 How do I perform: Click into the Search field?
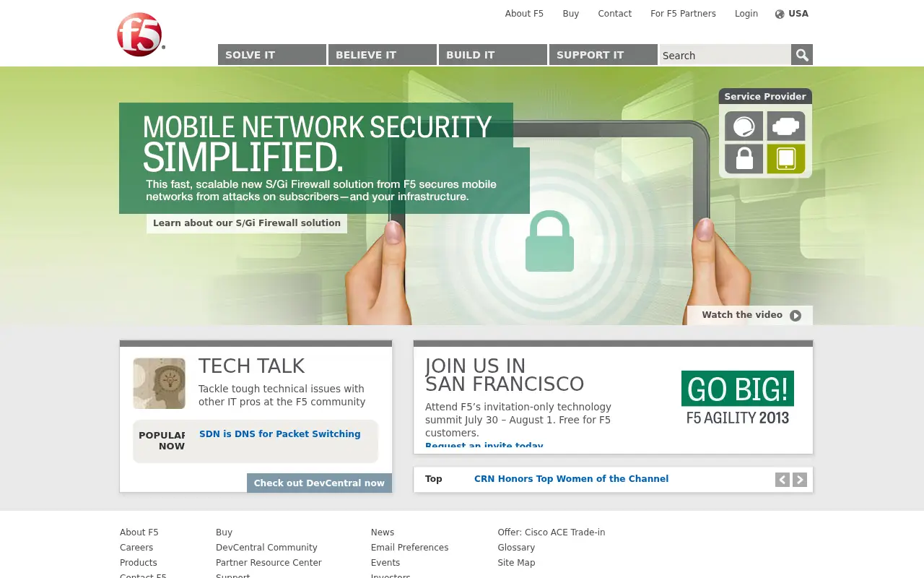click(x=725, y=55)
